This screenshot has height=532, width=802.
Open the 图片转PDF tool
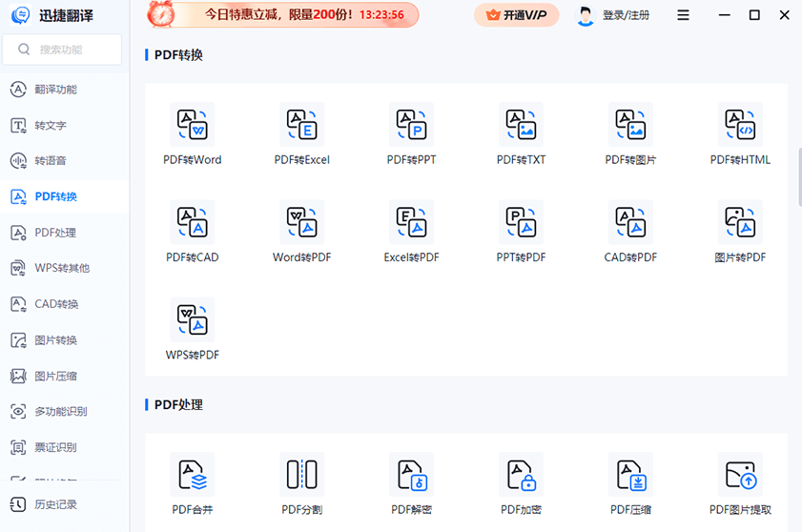click(x=740, y=232)
